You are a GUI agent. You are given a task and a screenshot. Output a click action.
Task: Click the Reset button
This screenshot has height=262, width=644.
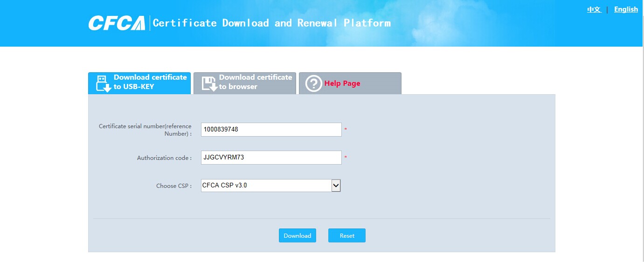[347, 235]
